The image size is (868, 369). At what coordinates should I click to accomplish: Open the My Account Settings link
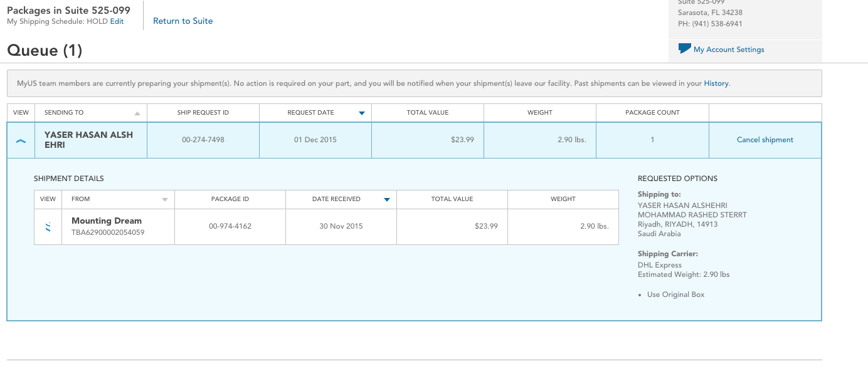[729, 49]
